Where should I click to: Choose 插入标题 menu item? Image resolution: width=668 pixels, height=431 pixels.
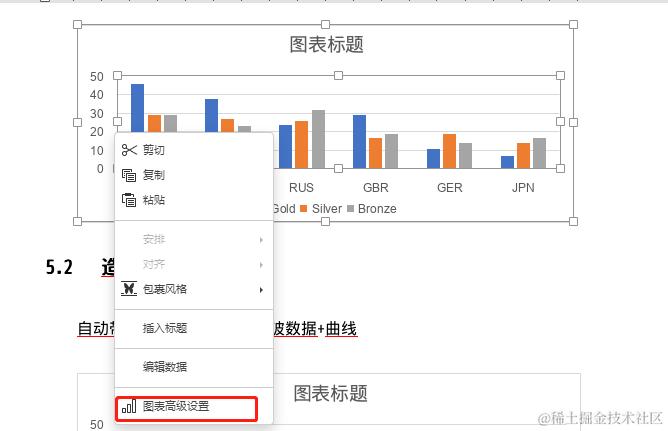click(194, 328)
